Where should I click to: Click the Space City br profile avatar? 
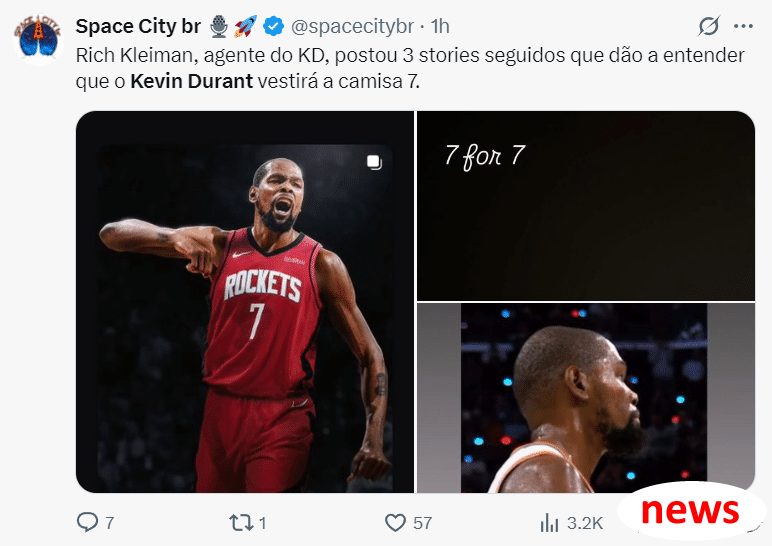pos(38,39)
